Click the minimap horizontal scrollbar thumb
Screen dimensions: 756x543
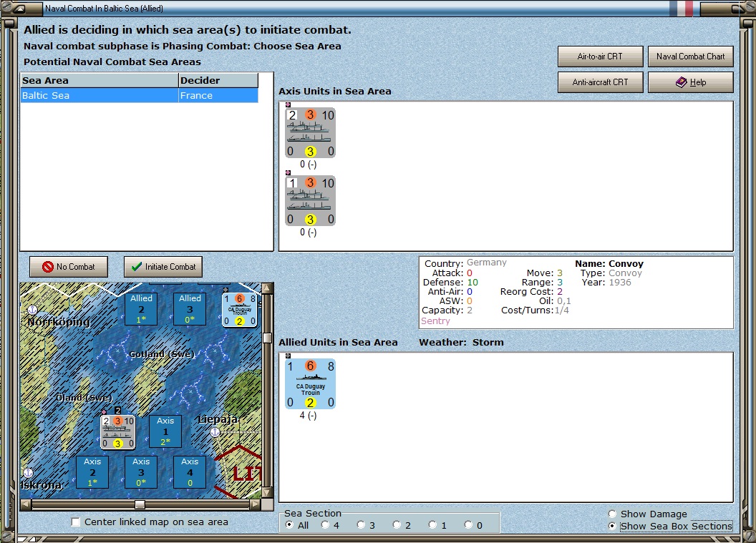[x=140, y=504]
